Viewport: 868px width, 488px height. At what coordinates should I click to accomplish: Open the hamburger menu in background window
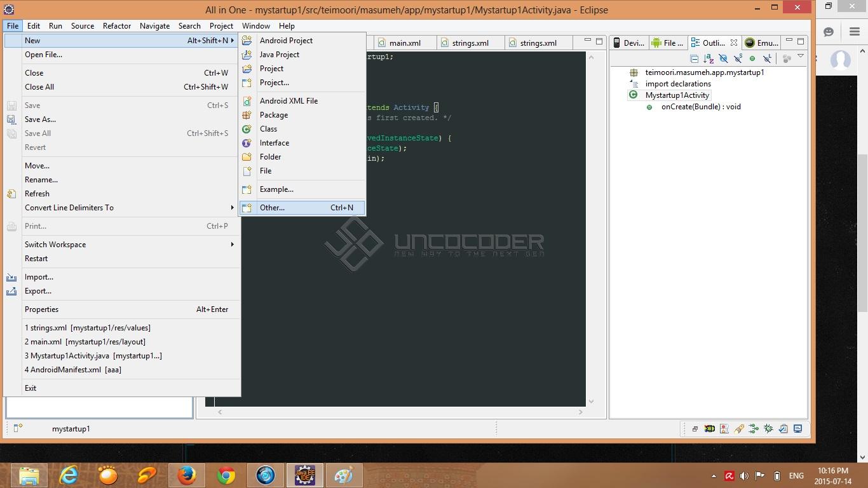pos(855,32)
